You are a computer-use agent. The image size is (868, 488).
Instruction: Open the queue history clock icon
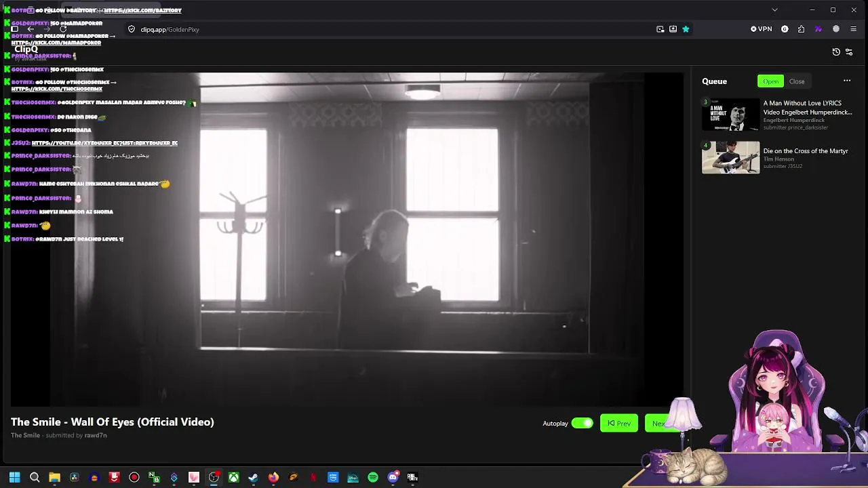(836, 52)
